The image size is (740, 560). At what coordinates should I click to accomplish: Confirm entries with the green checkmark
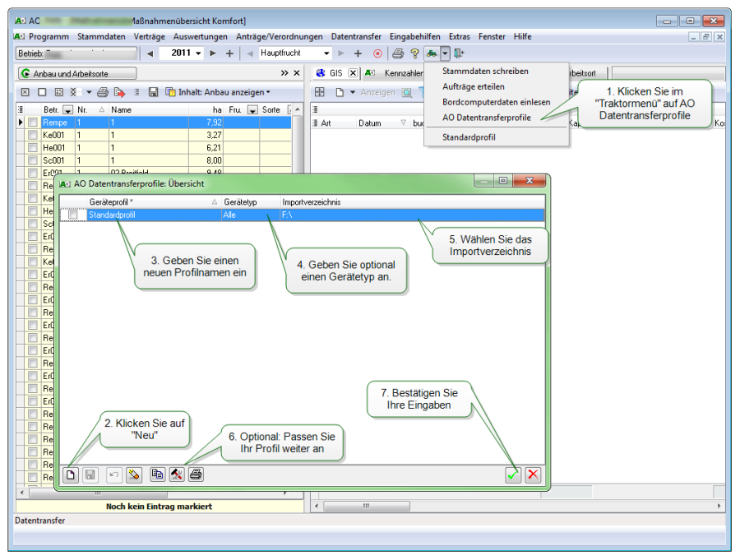pos(513,474)
